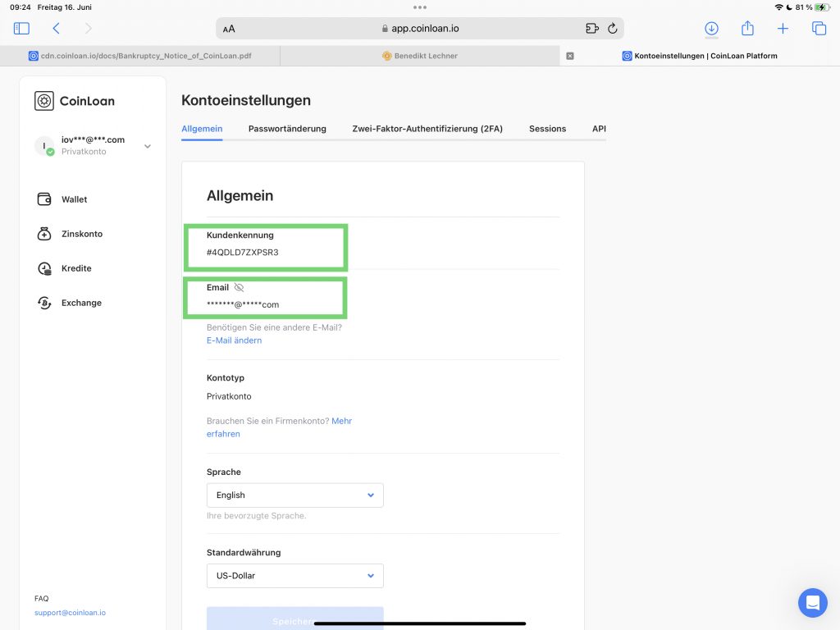This screenshot has height=630, width=840.
Task: Click the customer ID #4QDLD7ZXPSR3
Action: pos(243,253)
